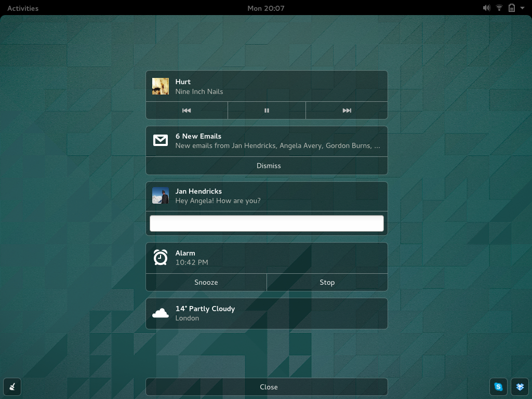Snooze the 10:42 PM alarm
The height and width of the screenshot is (399, 532).
click(x=206, y=282)
